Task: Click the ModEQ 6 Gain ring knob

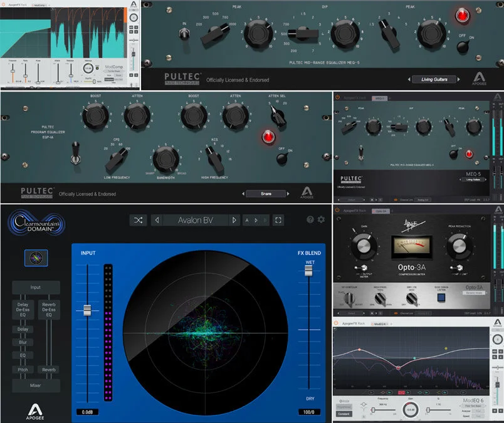Action: point(411,410)
